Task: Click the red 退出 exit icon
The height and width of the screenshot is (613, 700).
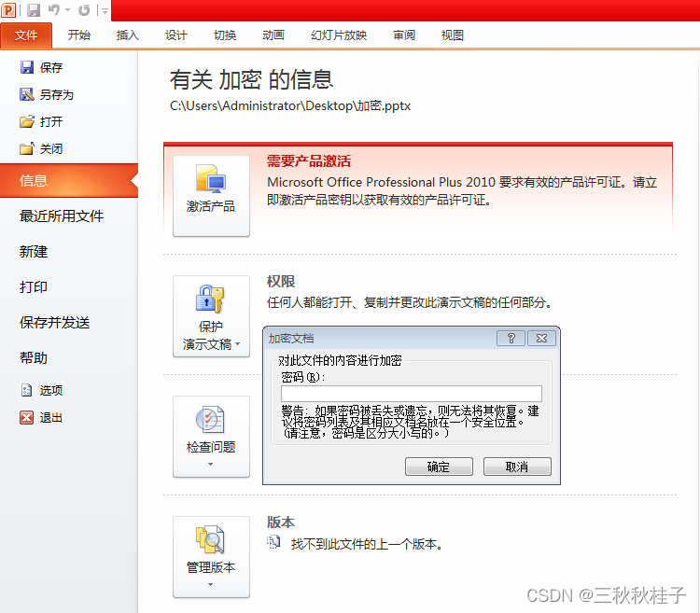Action: click(x=27, y=418)
